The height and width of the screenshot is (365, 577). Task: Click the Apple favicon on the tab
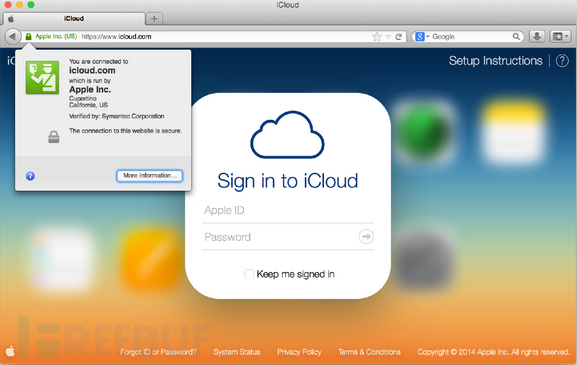pos(11,19)
